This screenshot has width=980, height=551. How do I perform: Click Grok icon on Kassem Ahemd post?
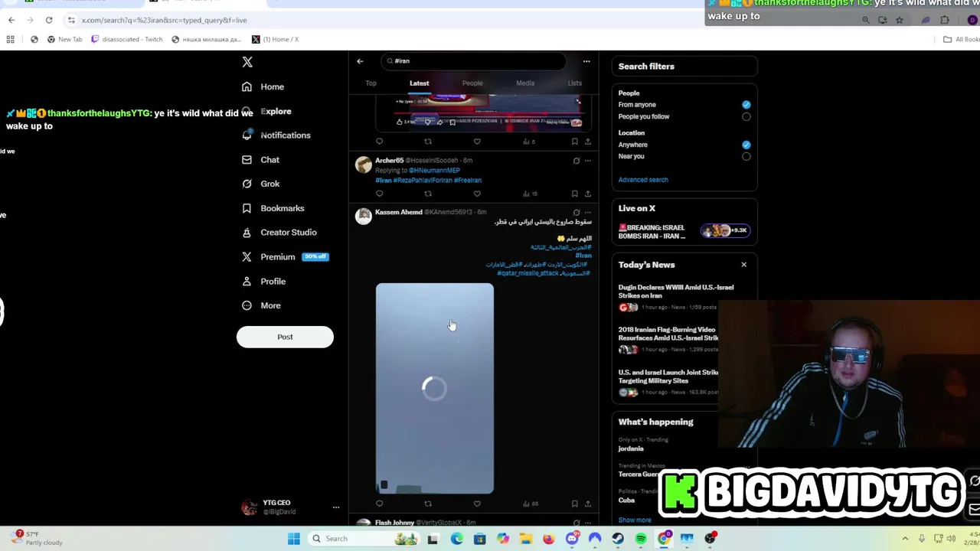pos(577,212)
